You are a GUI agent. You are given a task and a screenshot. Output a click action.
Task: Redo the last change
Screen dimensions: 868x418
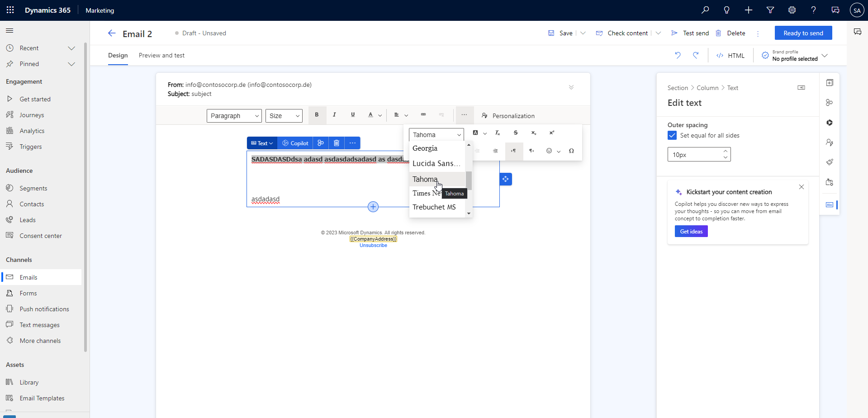click(696, 55)
